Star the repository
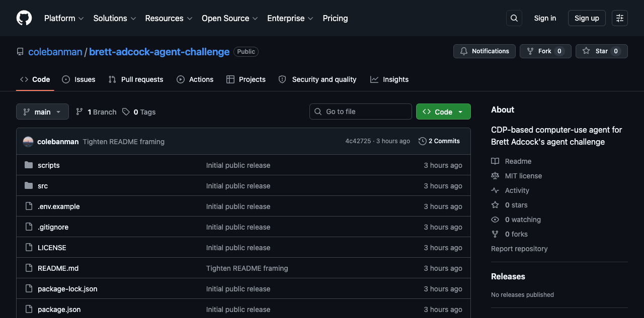The image size is (644, 318). 601,51
